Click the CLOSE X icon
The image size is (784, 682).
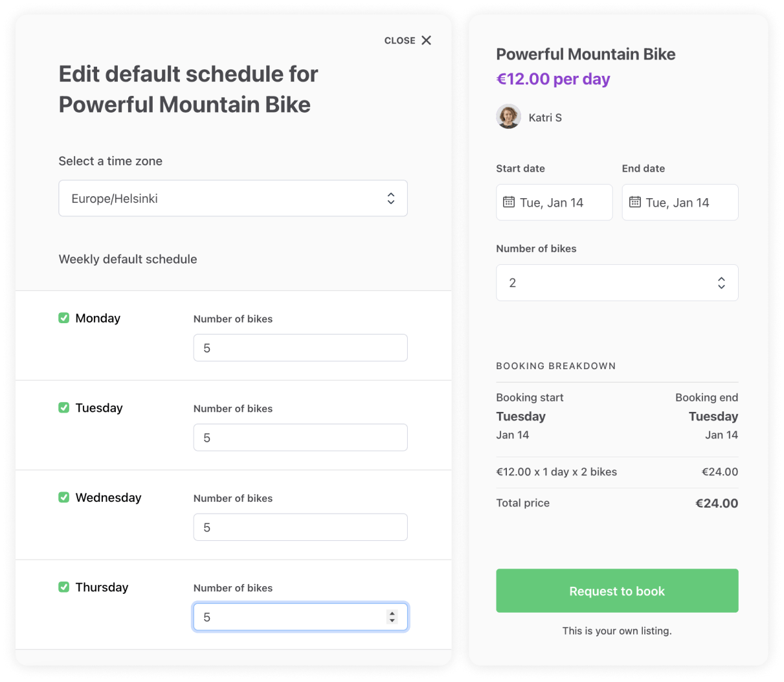click(x=426, y=40)
